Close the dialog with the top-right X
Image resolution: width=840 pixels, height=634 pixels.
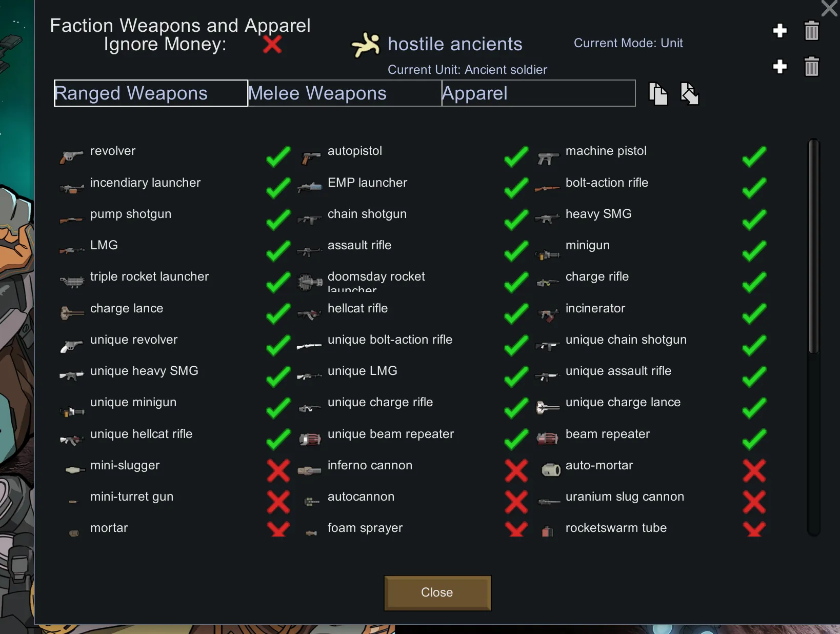click(829, 9)
